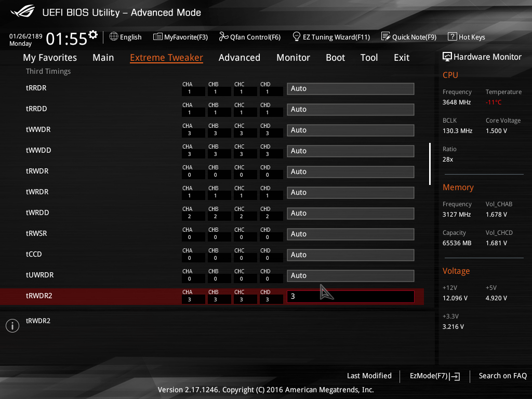Image resolution: width=532 pixels, height=399 pixels.
Task: Open Search on FAQ link
Action: point(502,376)
